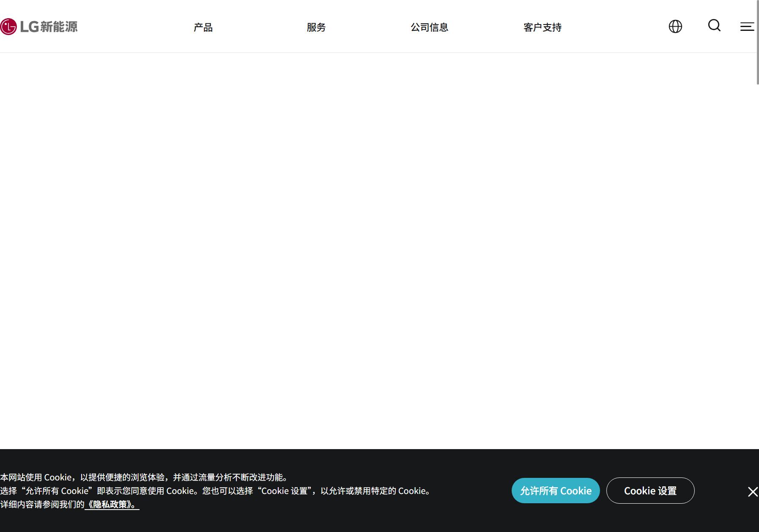
Task: Open the 产品 menu
Action: 203,27
